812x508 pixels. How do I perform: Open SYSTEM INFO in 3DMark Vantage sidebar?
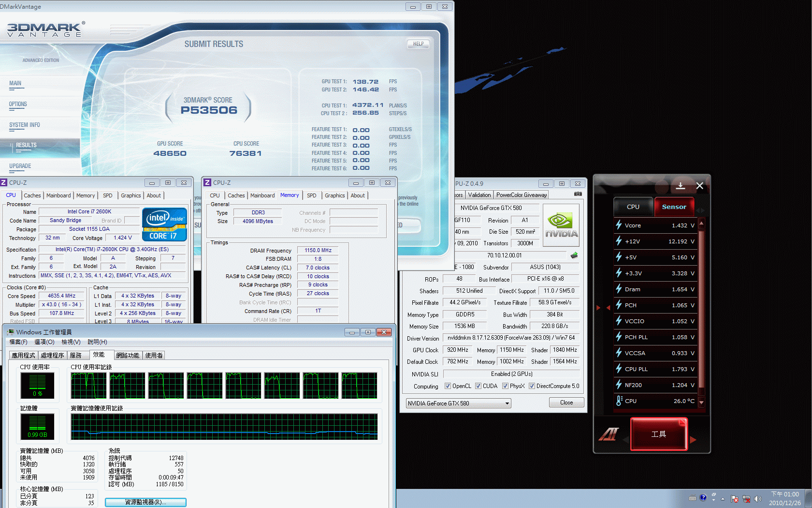coord(25,125)
